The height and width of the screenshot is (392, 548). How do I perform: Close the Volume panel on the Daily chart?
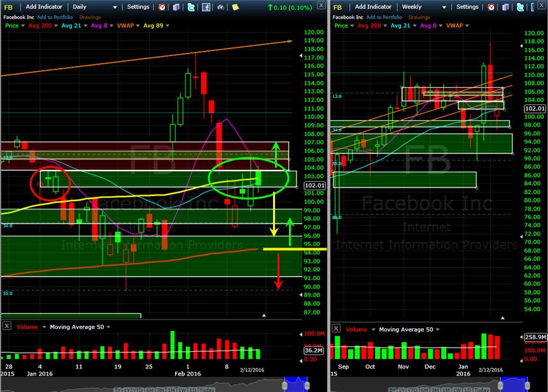pos(6,326)
